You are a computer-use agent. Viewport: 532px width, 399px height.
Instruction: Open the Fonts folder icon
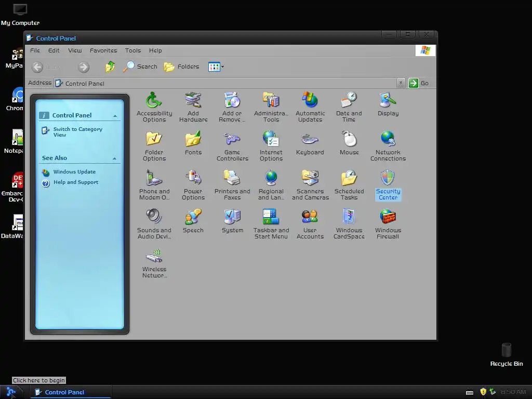click(193, 143)
